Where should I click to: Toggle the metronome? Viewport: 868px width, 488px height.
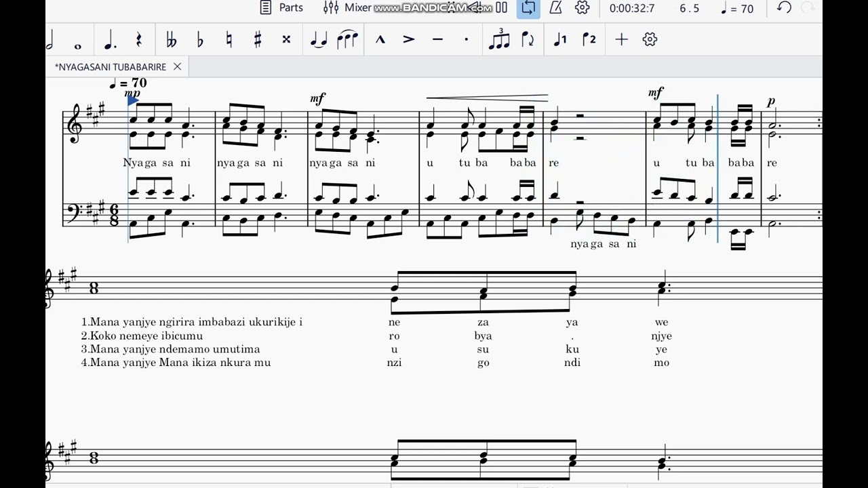click(555, 8)
